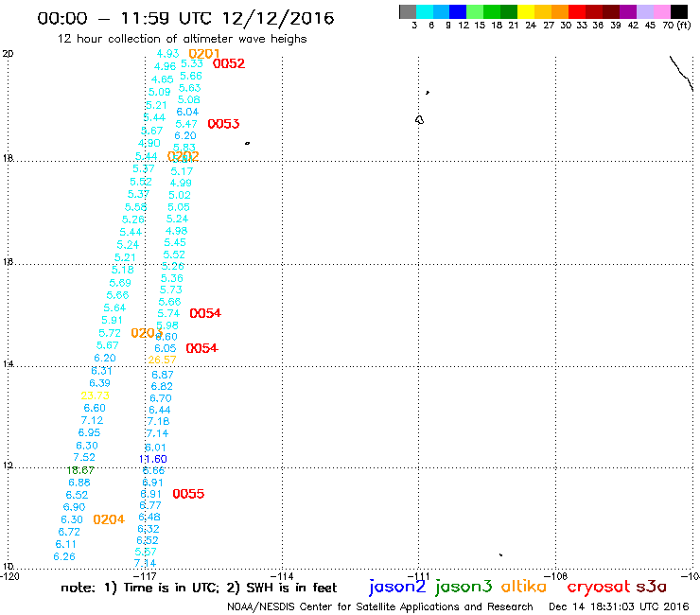Click the wave height value 7.52
The height and width of the screenshot is (615, 700).
point(84,457)
